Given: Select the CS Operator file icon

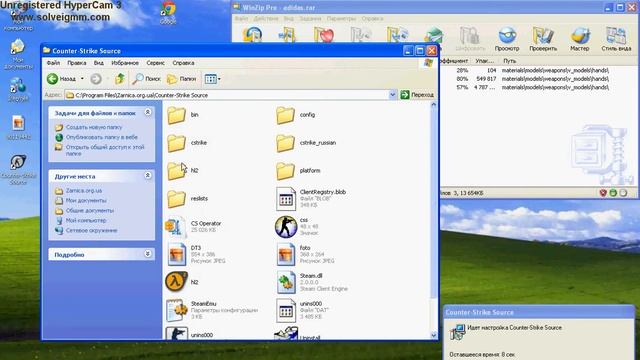Looking at the screenshot, I should 176,227.
